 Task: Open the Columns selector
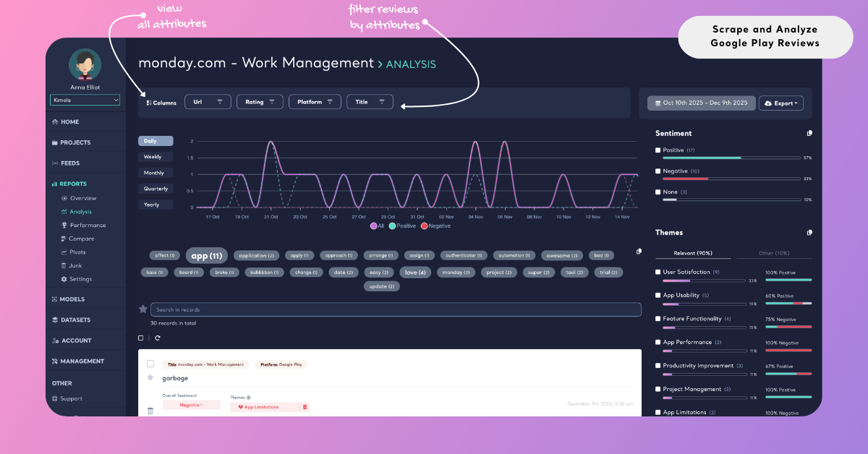161,103
